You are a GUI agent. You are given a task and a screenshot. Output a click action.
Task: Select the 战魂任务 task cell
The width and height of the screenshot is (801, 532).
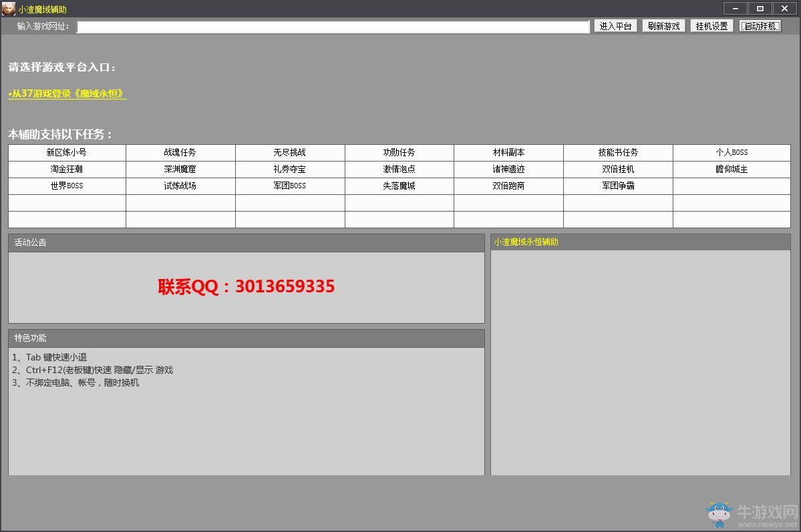180,153
